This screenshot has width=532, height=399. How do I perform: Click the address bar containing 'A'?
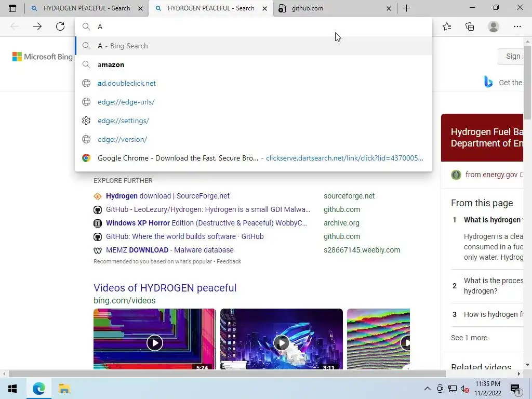(x=254, y=26)
